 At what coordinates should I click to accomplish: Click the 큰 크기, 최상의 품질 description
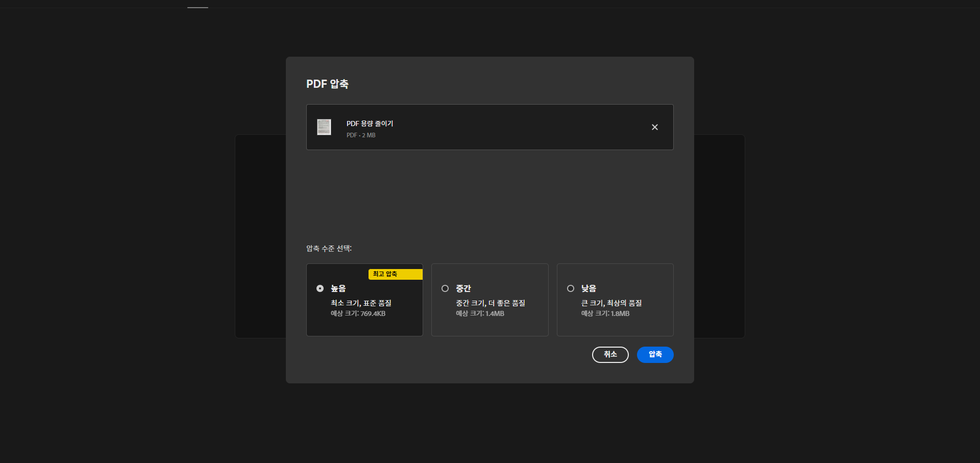[611, 303]
